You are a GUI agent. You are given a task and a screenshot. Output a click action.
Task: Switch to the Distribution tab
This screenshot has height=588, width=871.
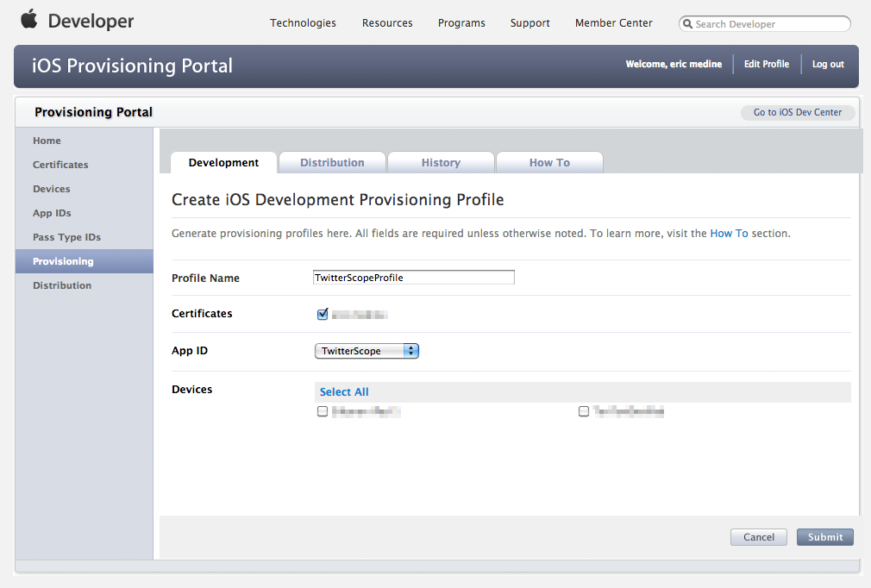coord(332,163)
